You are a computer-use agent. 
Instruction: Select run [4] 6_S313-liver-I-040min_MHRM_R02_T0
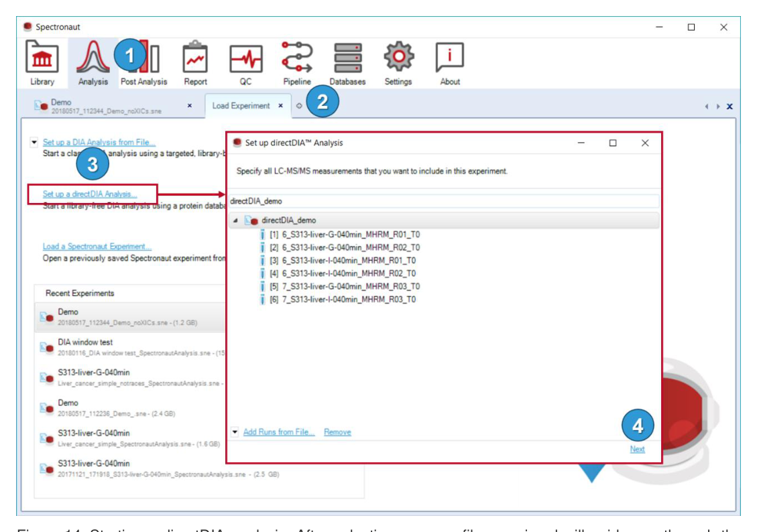tap(338, 273)
